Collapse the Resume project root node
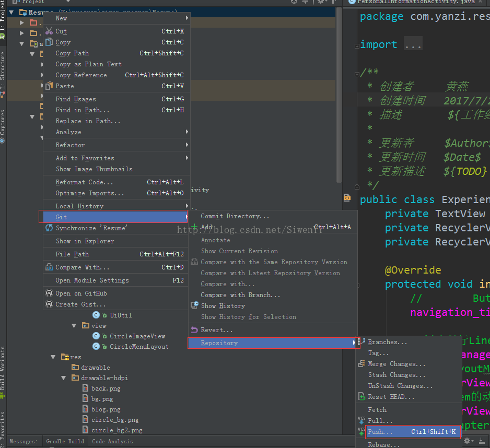The image size is (490, 448). click(11, 12)
